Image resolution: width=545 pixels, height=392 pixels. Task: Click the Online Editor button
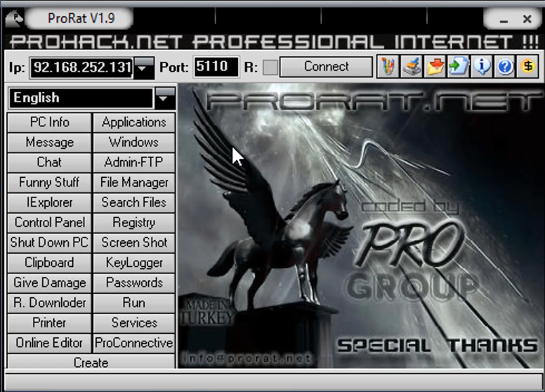(49, 343)
